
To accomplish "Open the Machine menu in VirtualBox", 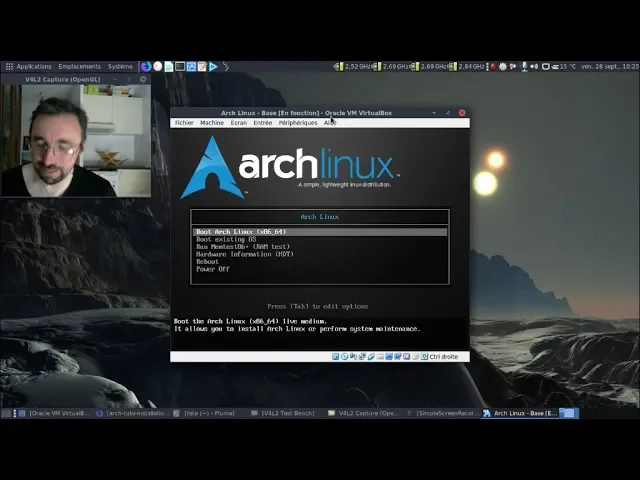I will point(212,123).
